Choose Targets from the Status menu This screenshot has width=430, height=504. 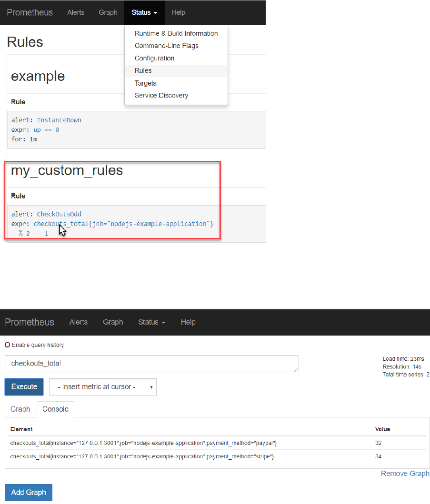pyautogui.click(x=176, y=83)
